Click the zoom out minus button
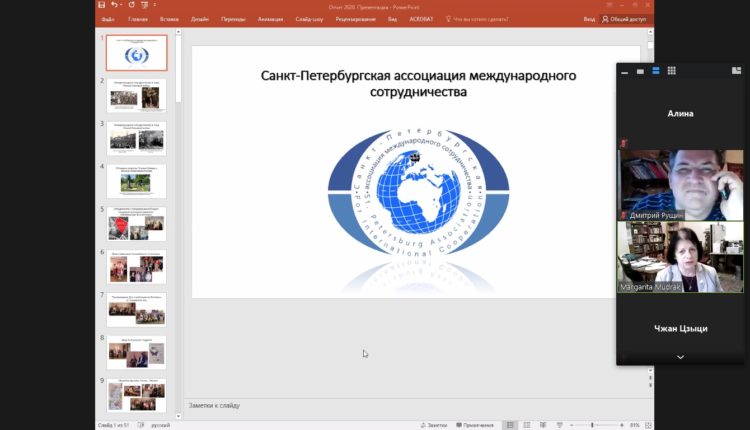 coord(572,425)
